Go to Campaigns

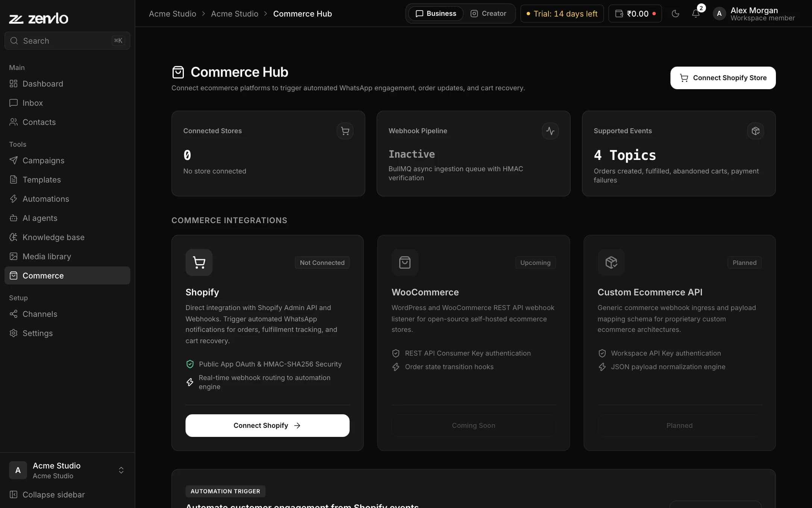[67, 160]
